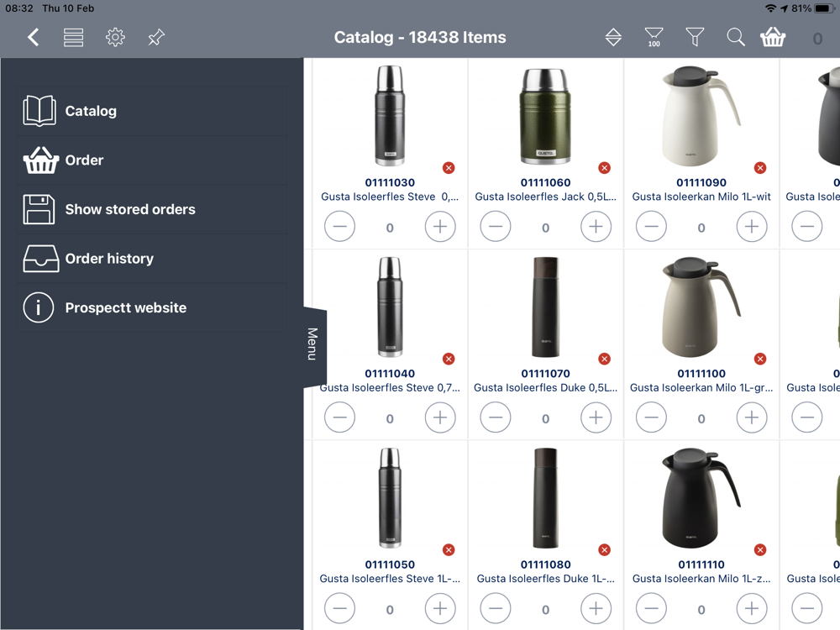Increase quantity of item 01111100
Viewport: 840px width, 630px height.
(752, 417)
